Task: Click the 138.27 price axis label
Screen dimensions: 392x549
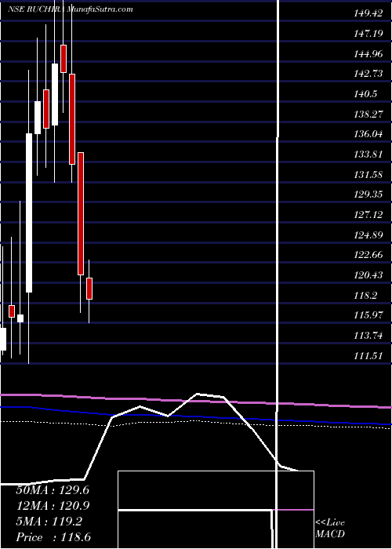Action: point(368,115)
